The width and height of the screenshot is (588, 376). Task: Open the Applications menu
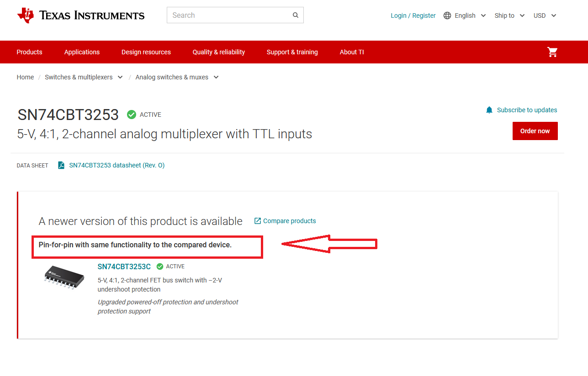point(82,52)
